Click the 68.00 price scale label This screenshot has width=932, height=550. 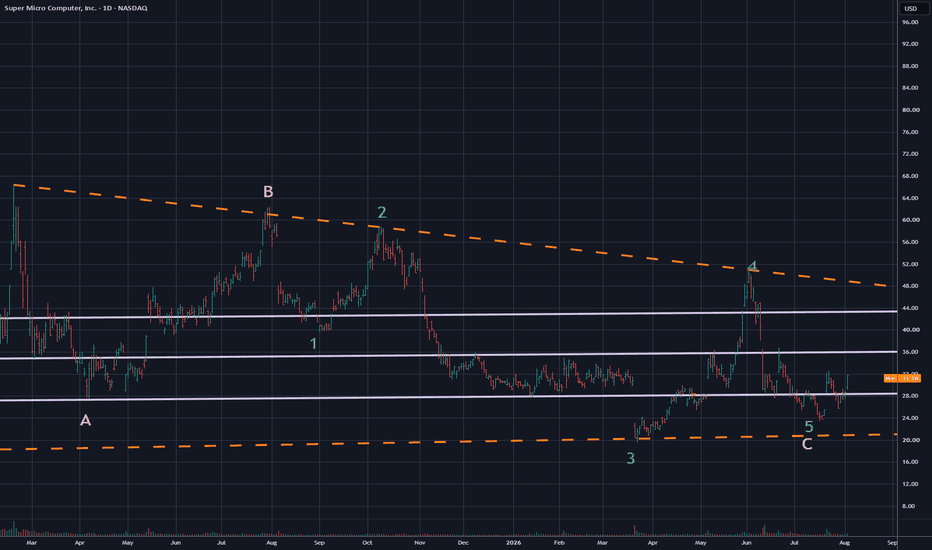point(910,176)
